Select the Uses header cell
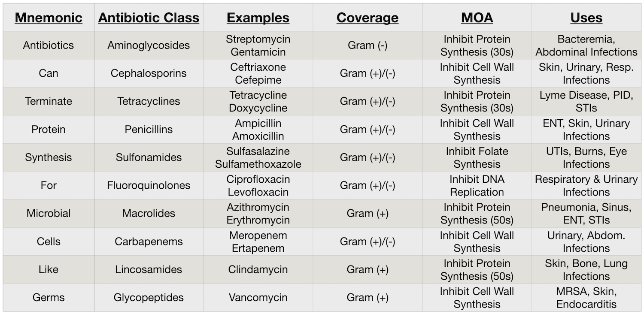Image resolution: width=644 pixels, height=314 pixels. click(586, 18)
